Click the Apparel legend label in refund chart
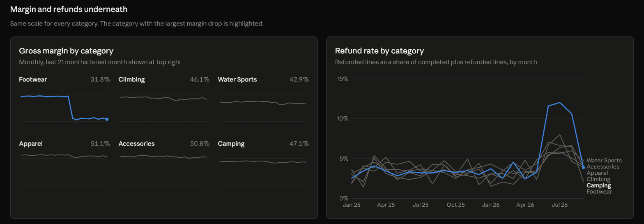The width and height of the screenshot is (644, 224). coord(597,173)
